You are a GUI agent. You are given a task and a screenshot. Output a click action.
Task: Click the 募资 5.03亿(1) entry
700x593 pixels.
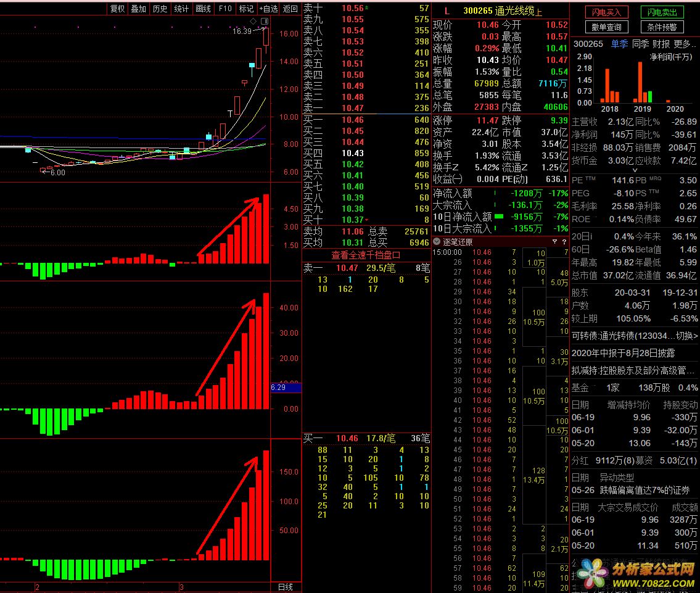pyautogui.click(x=667, y=460)
